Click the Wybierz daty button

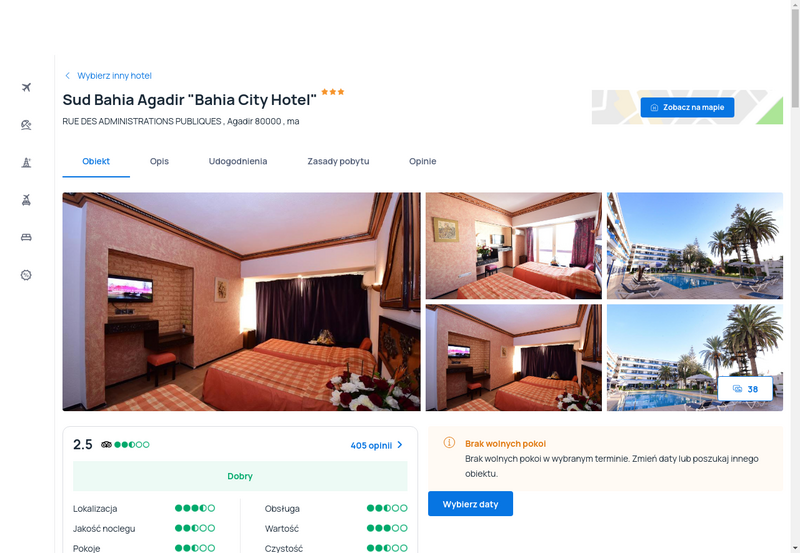(x=470, y=504)
